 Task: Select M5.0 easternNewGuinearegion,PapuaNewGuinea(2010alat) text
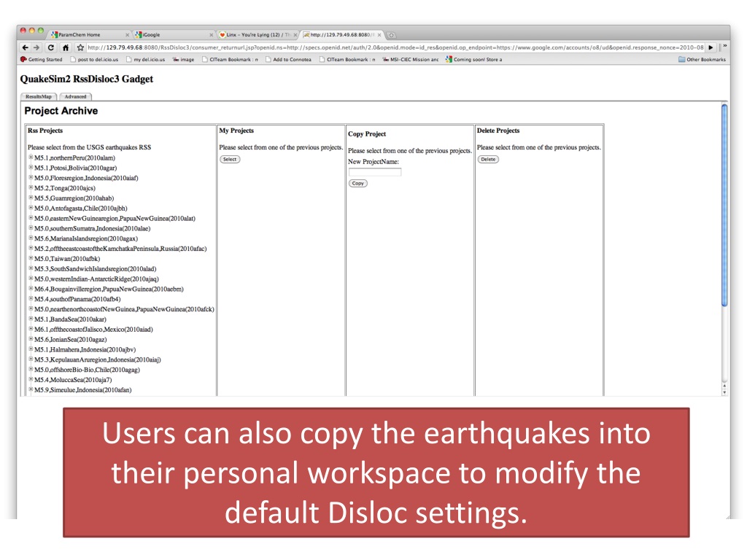pyautogui.click(x=115, y=219)
